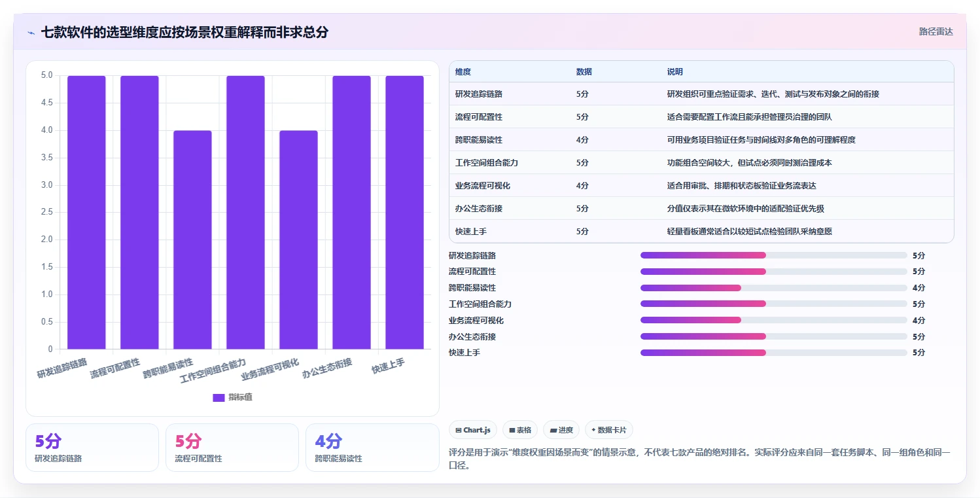Select the 流程可配置性 cell in the table

coord(479,117)
